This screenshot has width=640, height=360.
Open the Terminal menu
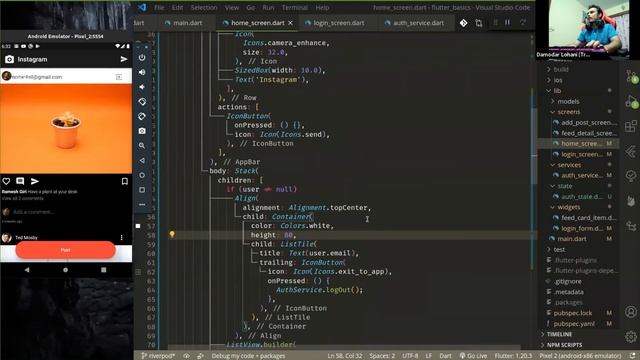point(295,7)
